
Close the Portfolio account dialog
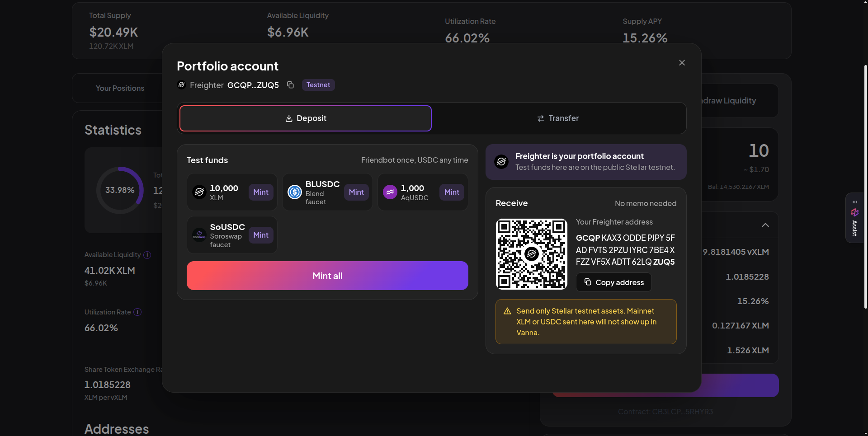coord(682,63)
